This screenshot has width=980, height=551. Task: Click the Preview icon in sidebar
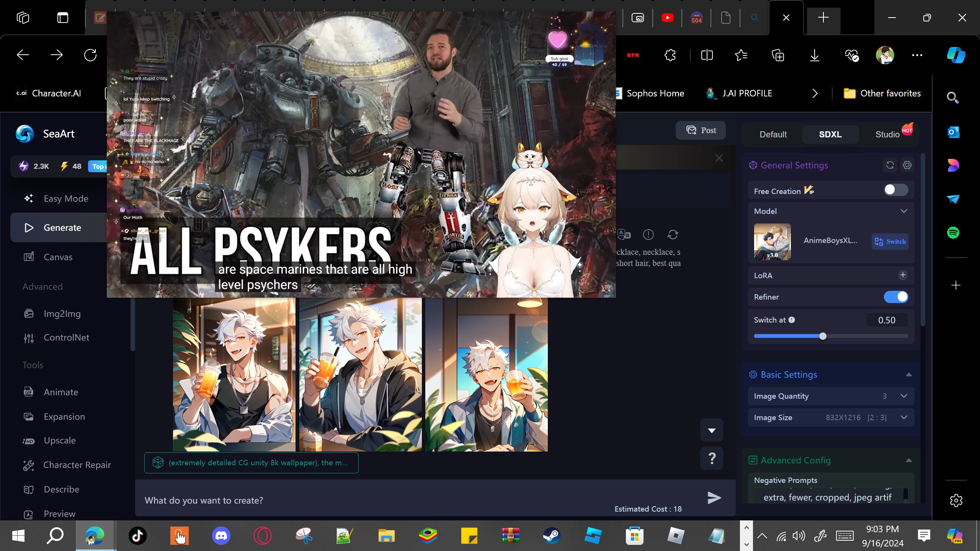click(29, 514)
